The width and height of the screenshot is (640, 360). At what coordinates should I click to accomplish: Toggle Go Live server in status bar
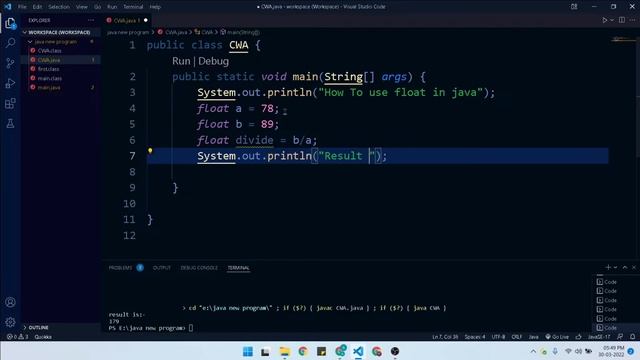(x=557, y=337)
